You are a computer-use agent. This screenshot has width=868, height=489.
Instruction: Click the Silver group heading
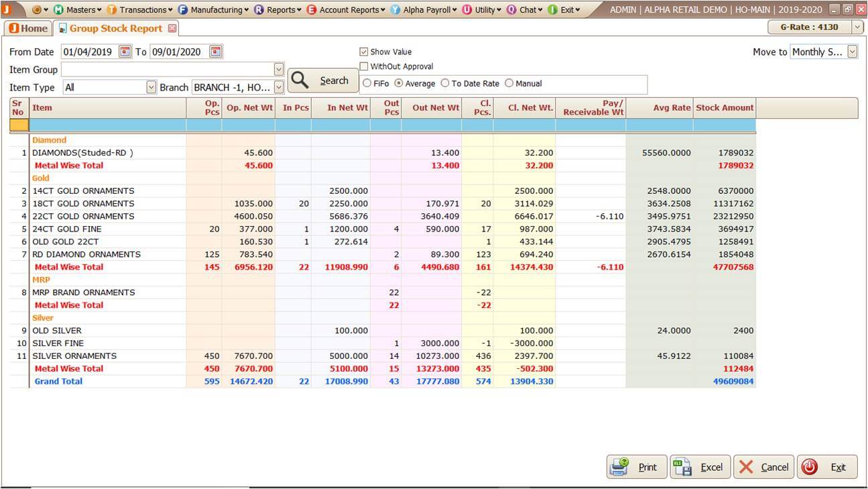[x=43, y=318]
